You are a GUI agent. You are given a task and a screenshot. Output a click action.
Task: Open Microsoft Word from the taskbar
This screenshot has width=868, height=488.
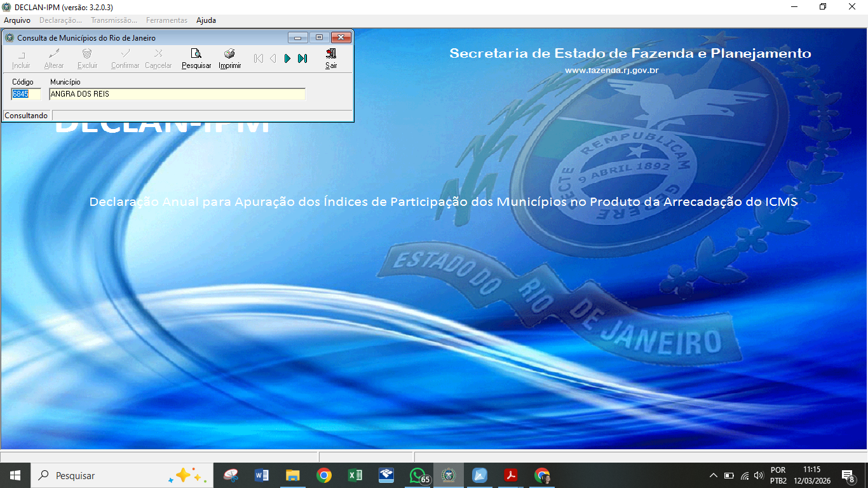(x=262, y=475)
